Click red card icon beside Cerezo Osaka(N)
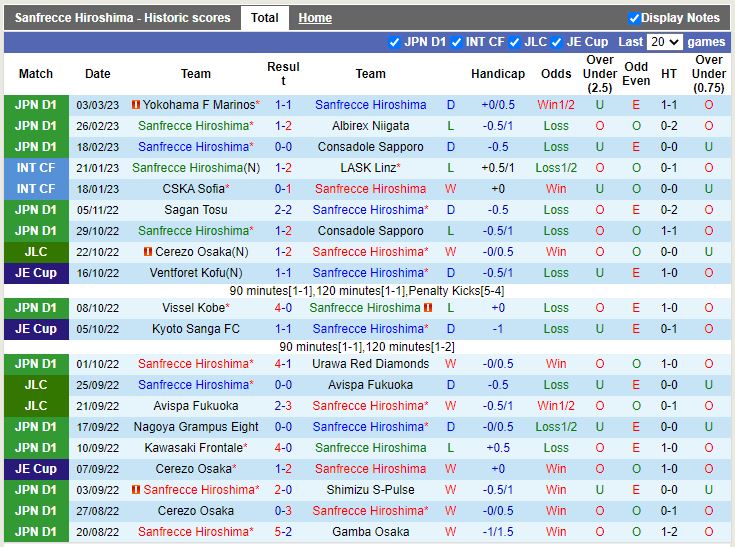This screenshot has width=735, height=547. pyautogui.click(x=148, y=252)
